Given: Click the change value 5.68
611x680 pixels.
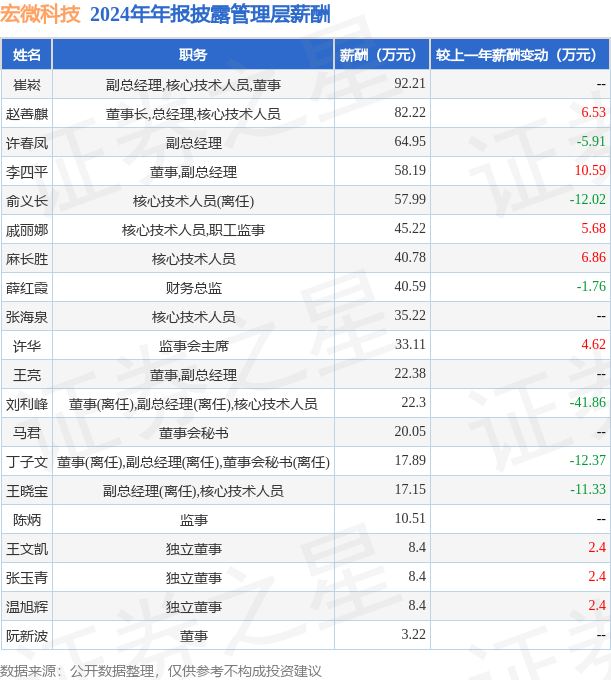Looking at the screenshot, I should click(x=593, y=229).
